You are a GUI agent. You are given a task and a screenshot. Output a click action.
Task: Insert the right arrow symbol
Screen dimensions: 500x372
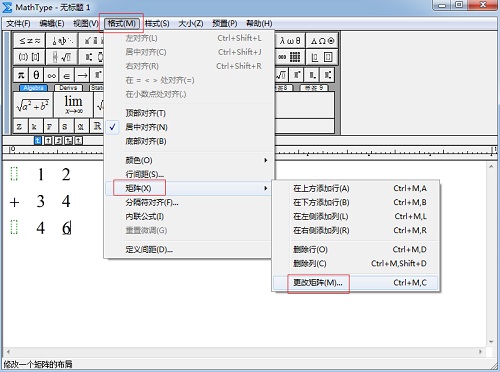tap(82, 75)
